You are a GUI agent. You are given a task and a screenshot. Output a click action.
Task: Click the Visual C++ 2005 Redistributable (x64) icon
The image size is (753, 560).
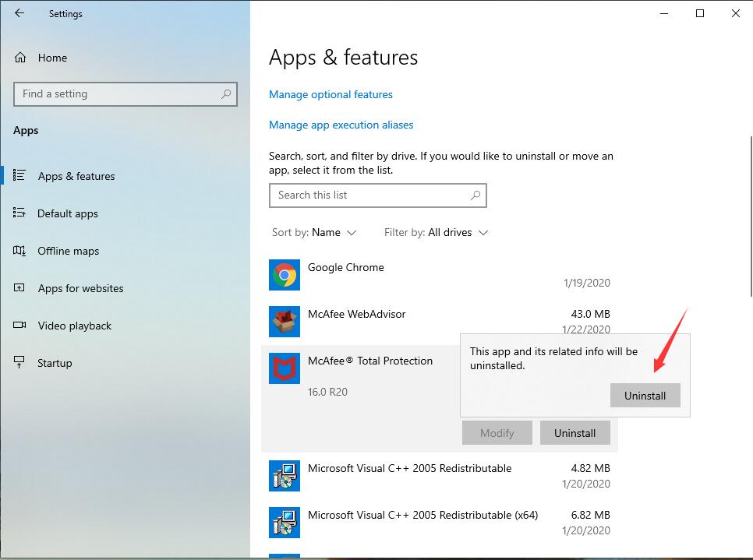285,523
